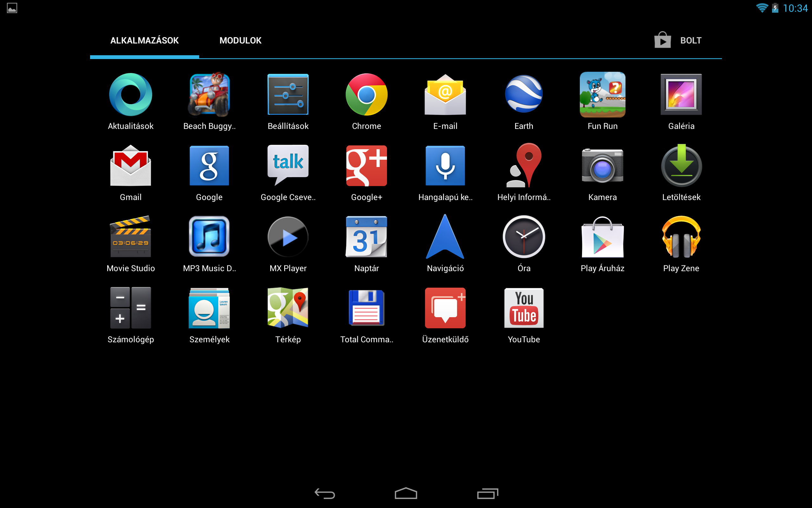Switch to the ALKALMAZÁSOK tab
Viewport: 812px width, 508px height.
pyautogui.click(x=145, y=41)
